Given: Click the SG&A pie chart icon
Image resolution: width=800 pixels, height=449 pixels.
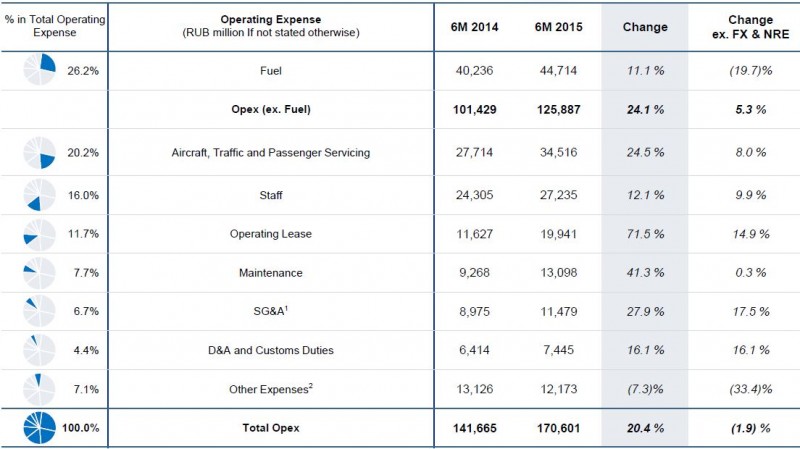Looking at the screenshot, I should tap(39, 310).
